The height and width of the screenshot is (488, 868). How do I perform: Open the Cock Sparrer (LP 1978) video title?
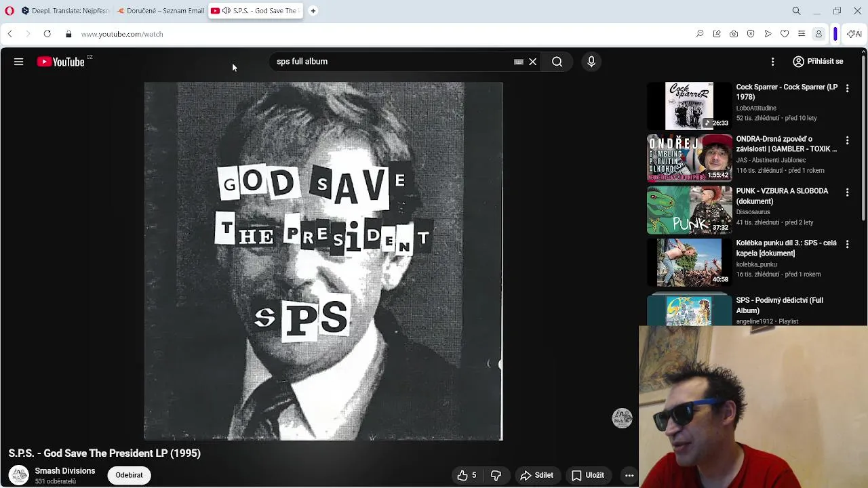(787, 92)
